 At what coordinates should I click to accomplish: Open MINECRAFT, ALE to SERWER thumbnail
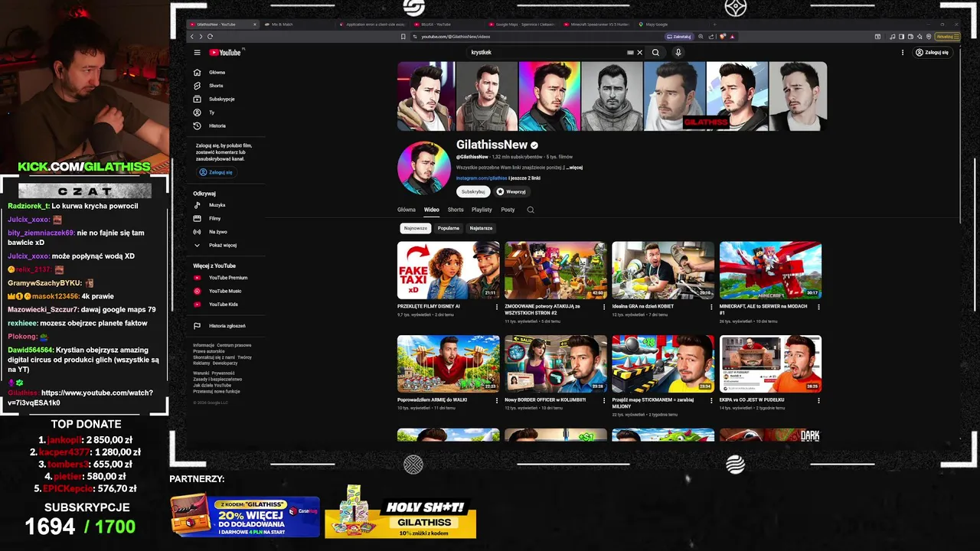[770, 270]
